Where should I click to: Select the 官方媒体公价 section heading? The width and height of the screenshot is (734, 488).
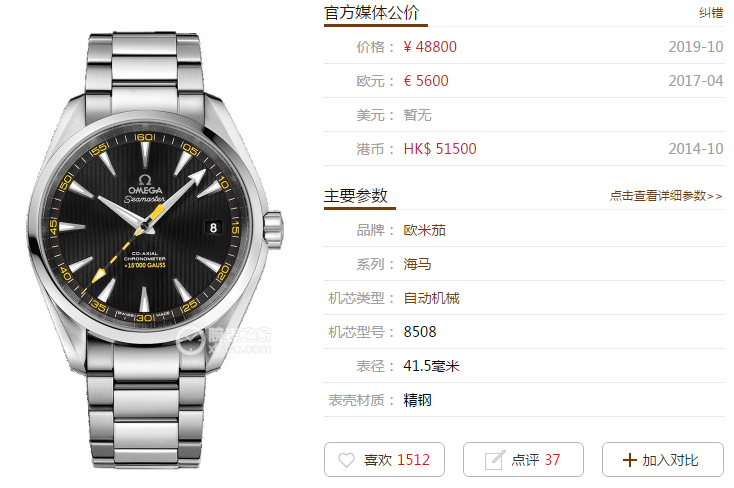tap(372, 13)
